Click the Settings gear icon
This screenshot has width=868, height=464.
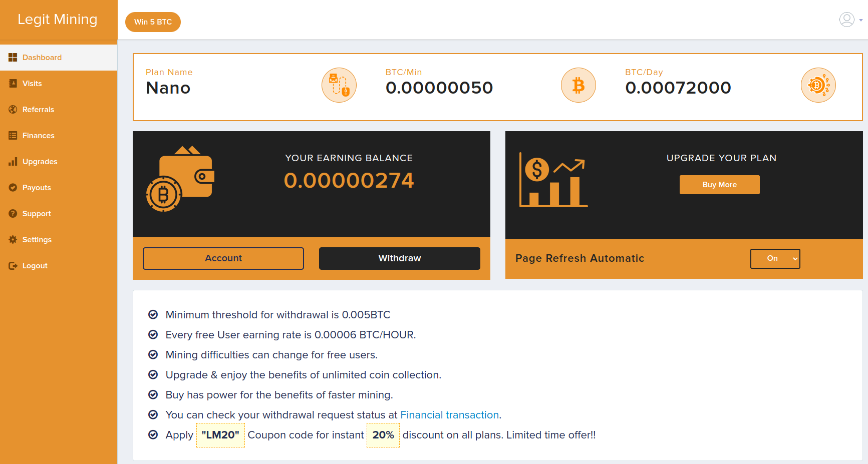13,240
